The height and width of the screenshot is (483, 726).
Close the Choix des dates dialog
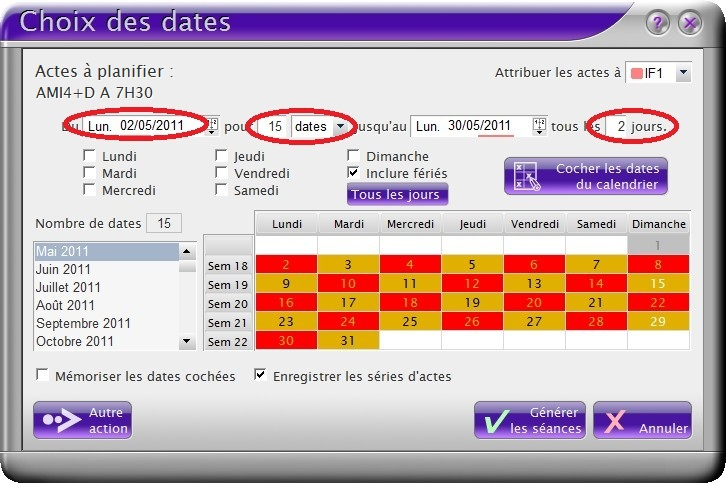point(688,22)
